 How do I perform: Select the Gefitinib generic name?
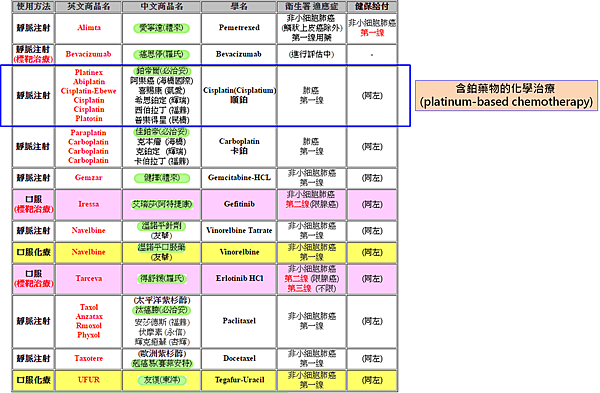239,204
